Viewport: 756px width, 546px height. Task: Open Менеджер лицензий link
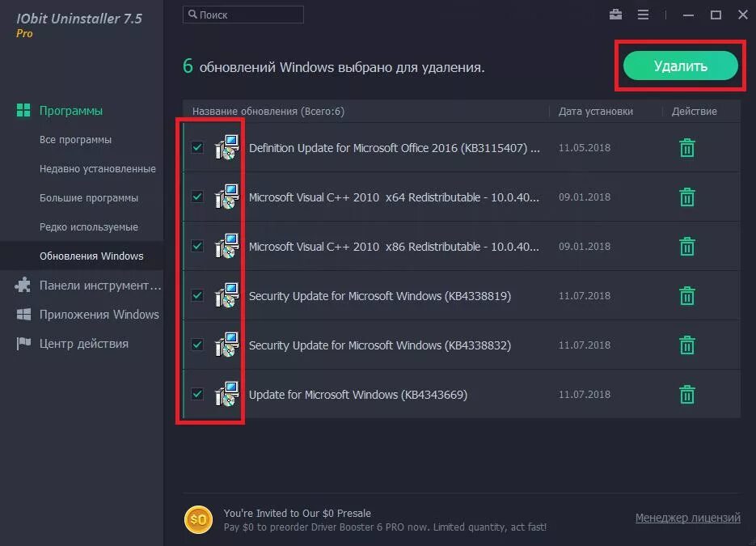click(x=687, y=518)
